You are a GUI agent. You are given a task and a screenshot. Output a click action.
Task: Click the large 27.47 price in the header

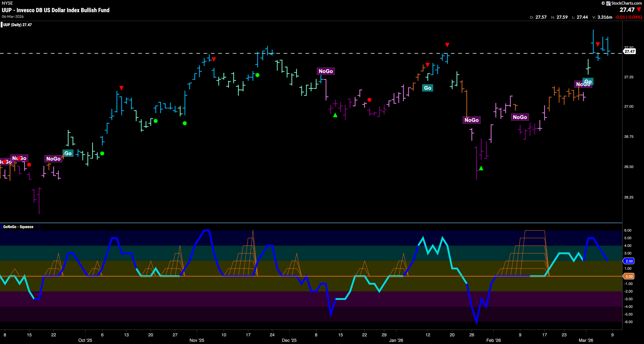point(627,10)
